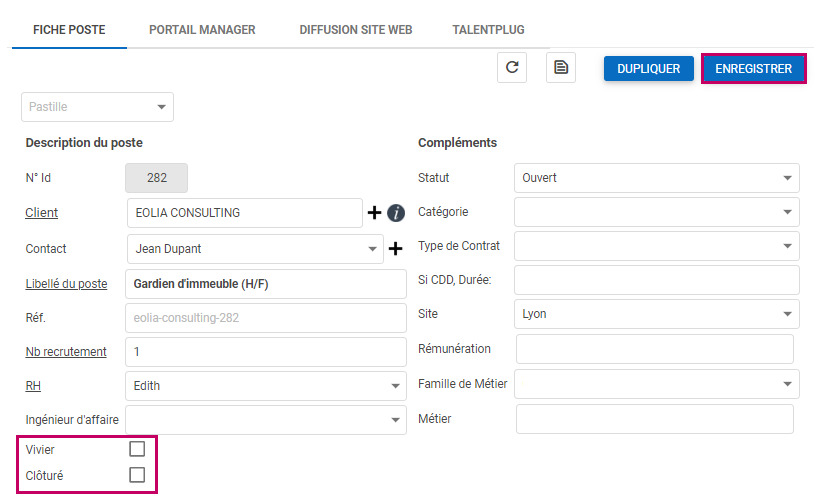The image size is (814, 501).
Task: Open the client info icon
Action: 396,213
